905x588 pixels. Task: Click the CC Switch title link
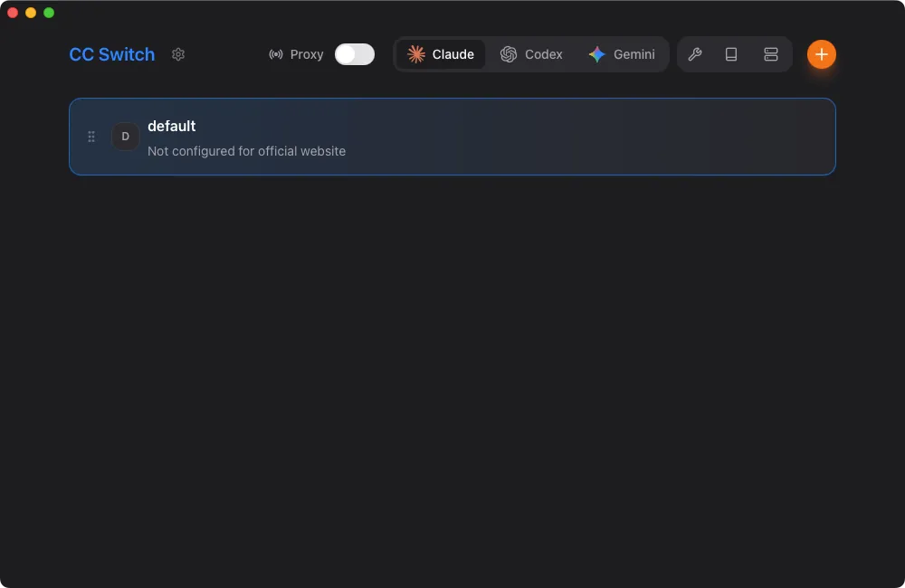coord(112,54)
